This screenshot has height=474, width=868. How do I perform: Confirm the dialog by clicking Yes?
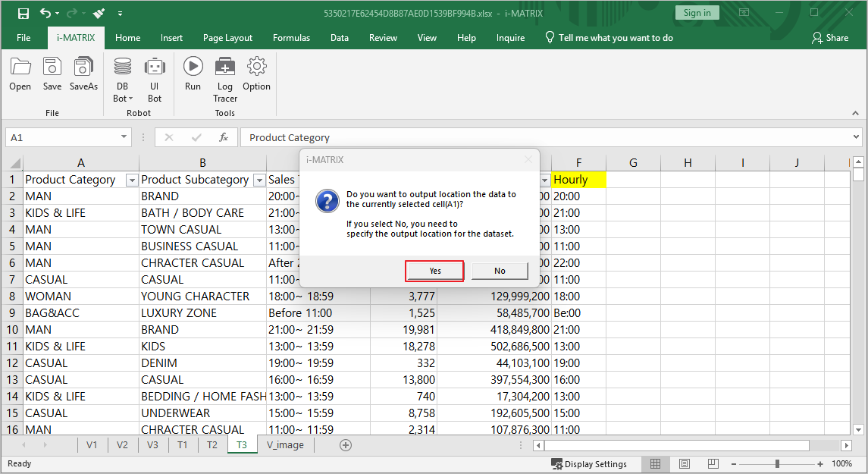click(434, 271)
